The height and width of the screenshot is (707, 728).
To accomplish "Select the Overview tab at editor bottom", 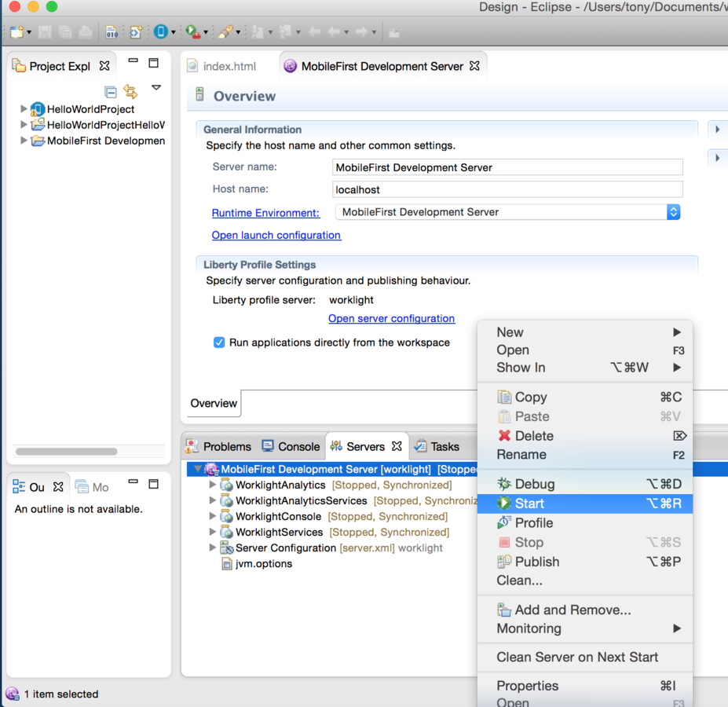I will tap(214, 403).
